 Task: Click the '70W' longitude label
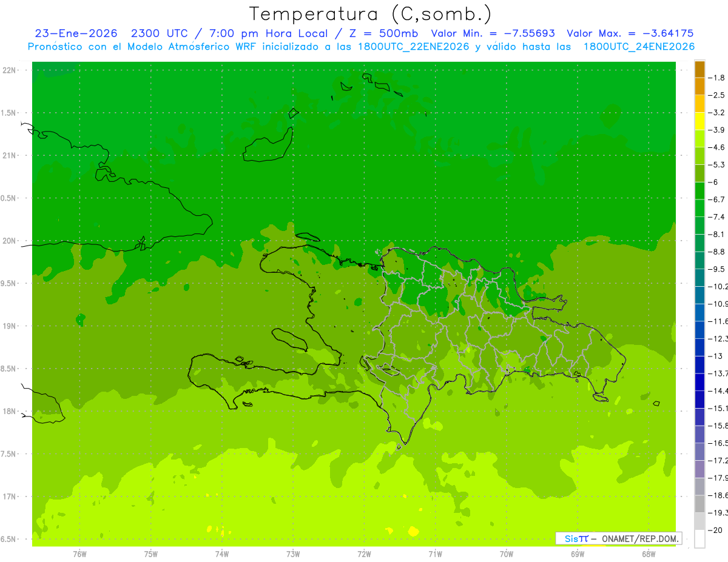[506, 554]
